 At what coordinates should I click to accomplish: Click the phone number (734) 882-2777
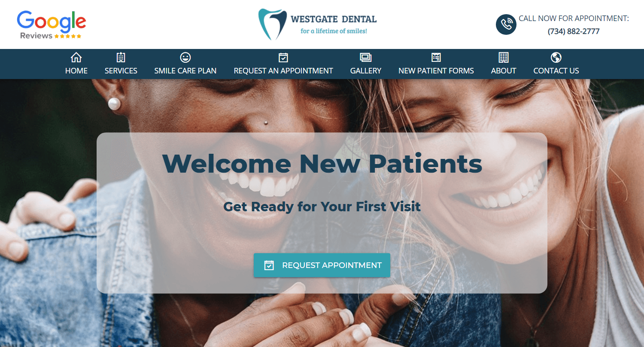[574, 31]
